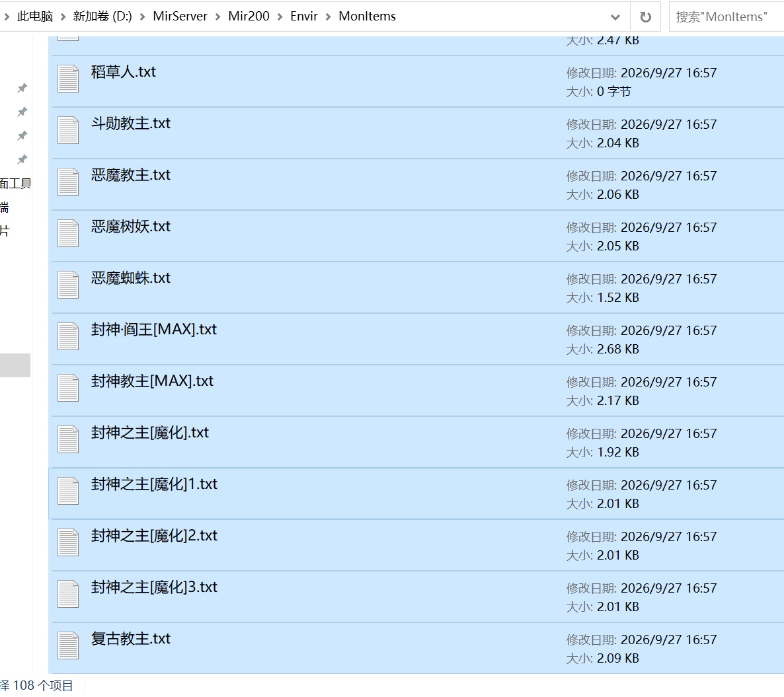Expand the chevron before 此电脑 in path
Viewport: 784px width, 697px height.
coord(7,17)
